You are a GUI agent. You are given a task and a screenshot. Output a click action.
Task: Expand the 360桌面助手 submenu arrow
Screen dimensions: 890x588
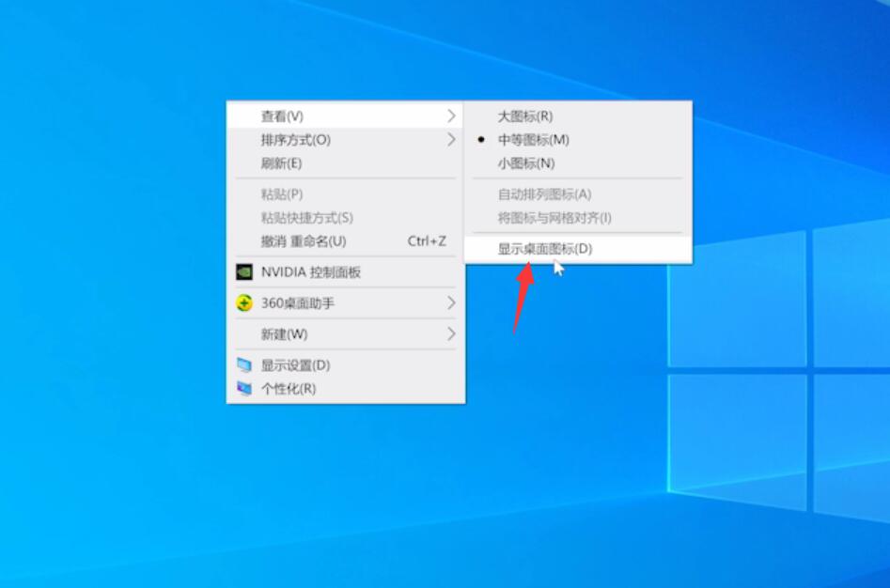point(451,303)
